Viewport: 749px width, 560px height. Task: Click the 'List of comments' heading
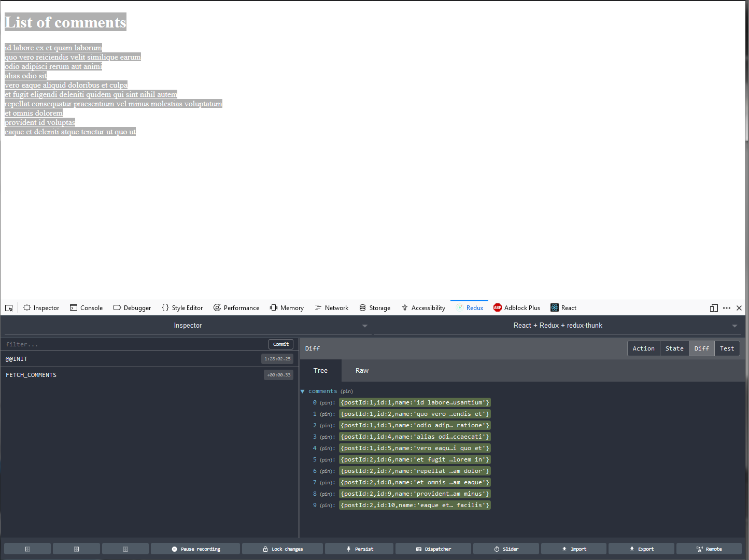(65, 22)
